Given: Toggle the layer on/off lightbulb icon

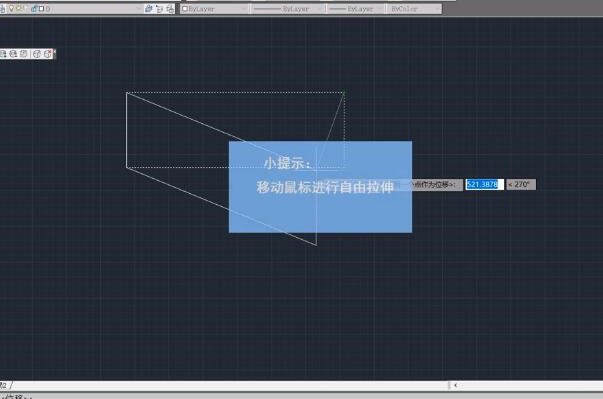Looking at the screenshot, I should 11,8.
